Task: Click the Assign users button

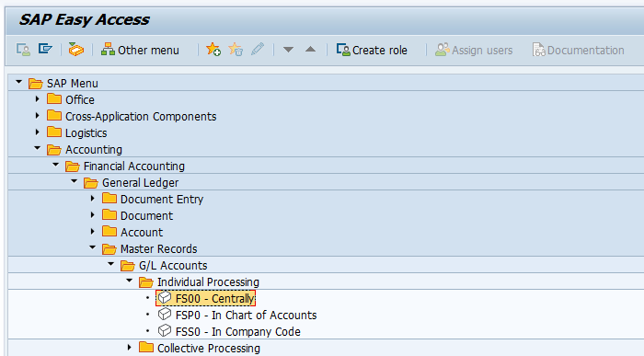Action: [x=474, y=50]
